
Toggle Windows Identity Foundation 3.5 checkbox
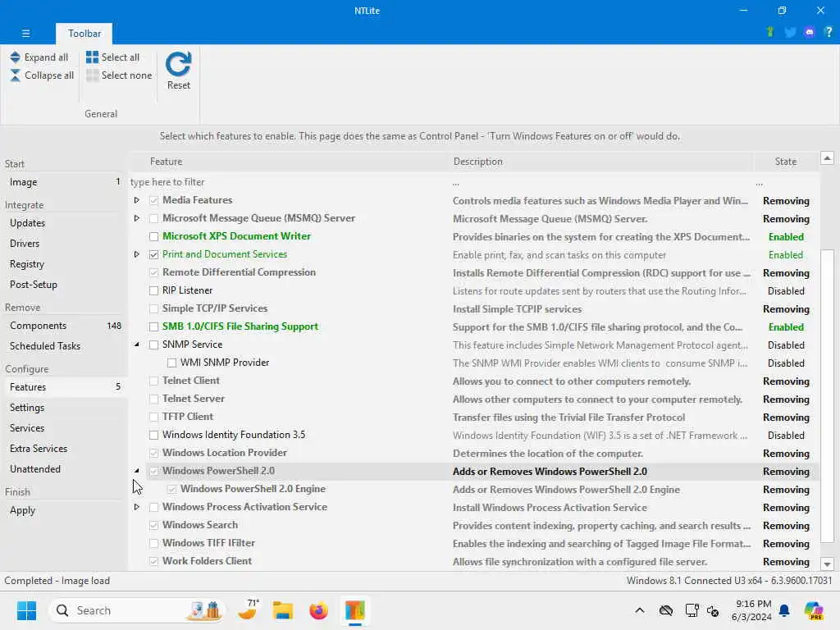tap(153, 435)
